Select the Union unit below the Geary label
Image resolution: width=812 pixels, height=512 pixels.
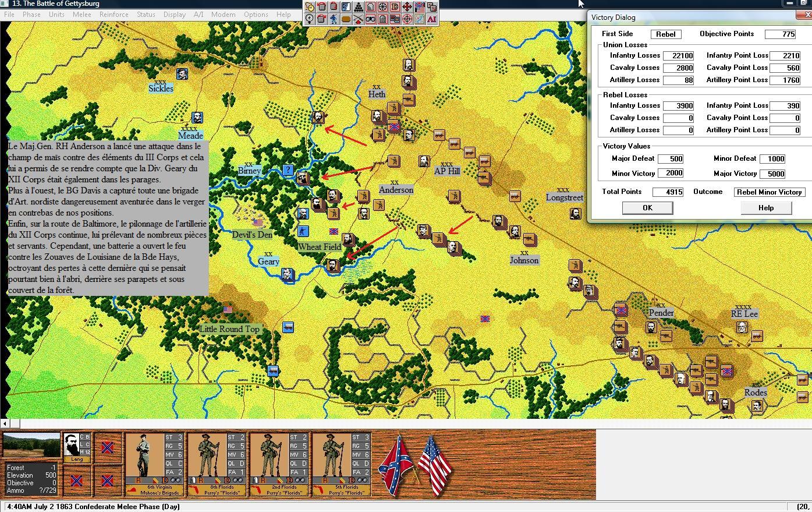(x=288, y=274)
